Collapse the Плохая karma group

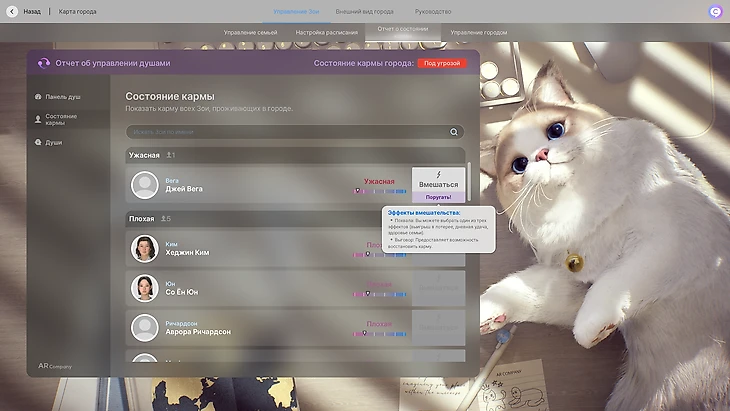tap(142, 218)
